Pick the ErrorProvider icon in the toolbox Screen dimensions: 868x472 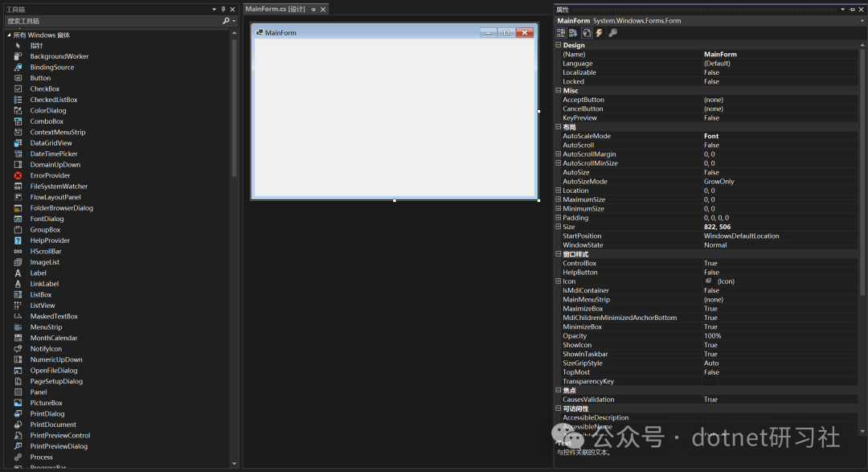tap(18, 175)
